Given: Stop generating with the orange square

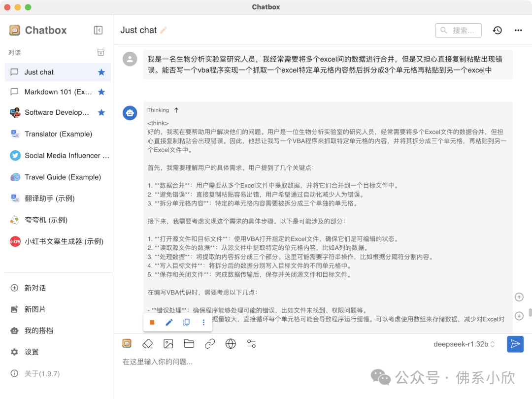Looking at the screenshot, I should 152,322.
